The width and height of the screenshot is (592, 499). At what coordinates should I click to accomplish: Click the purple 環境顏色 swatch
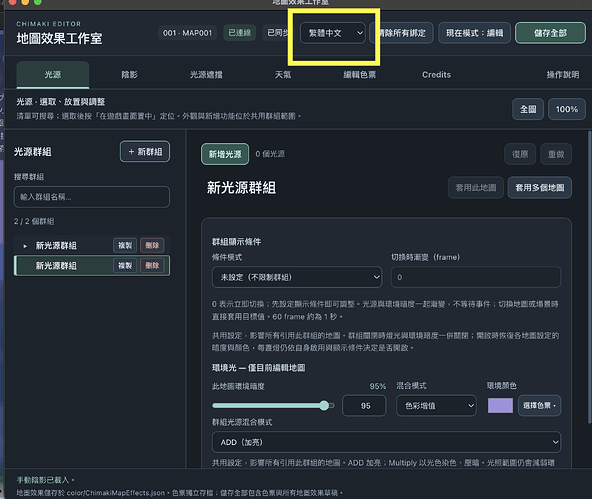point(500,406)
